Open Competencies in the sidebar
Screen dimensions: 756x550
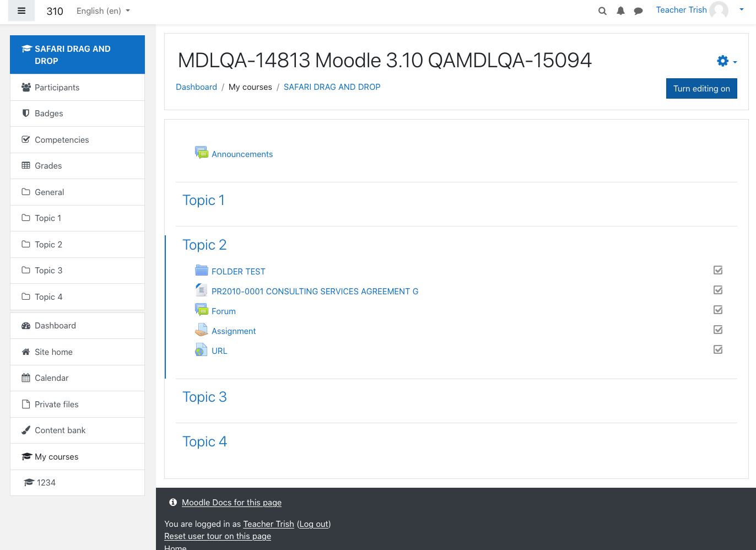click(x=77, y=140)
